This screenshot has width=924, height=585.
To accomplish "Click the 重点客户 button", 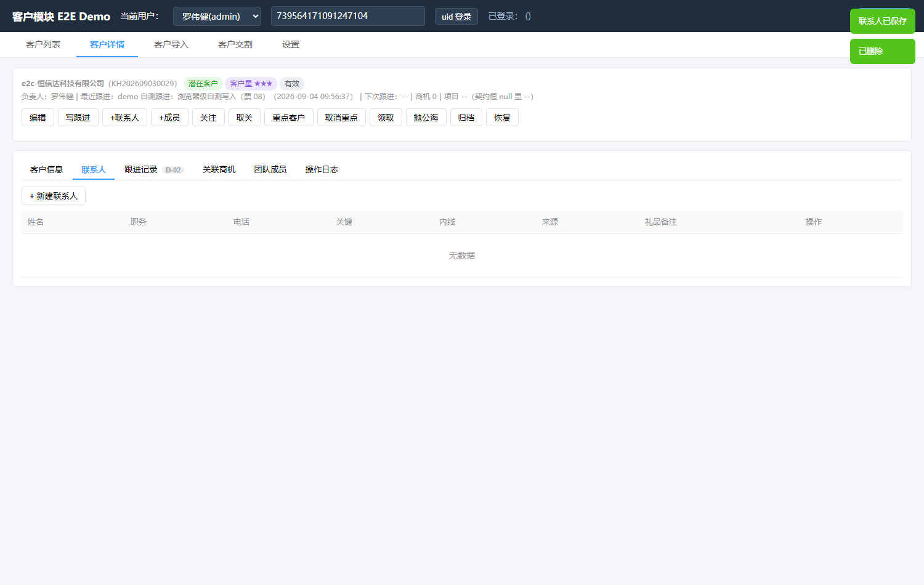I will (x=289, y=118).
